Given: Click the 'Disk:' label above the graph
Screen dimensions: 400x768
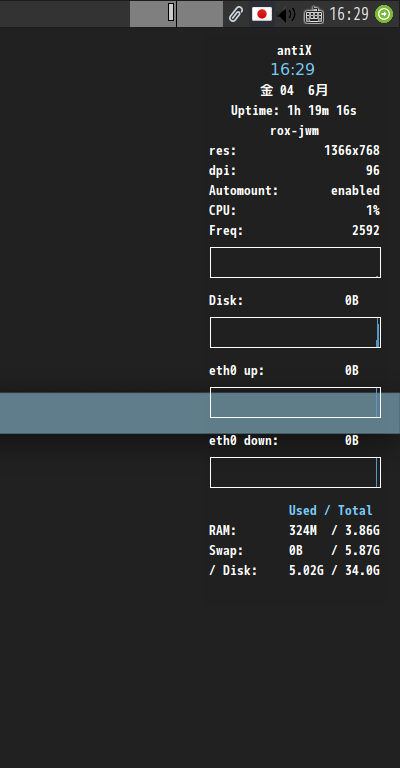Looking at the screenshot, I should click(x=226, y=301).
